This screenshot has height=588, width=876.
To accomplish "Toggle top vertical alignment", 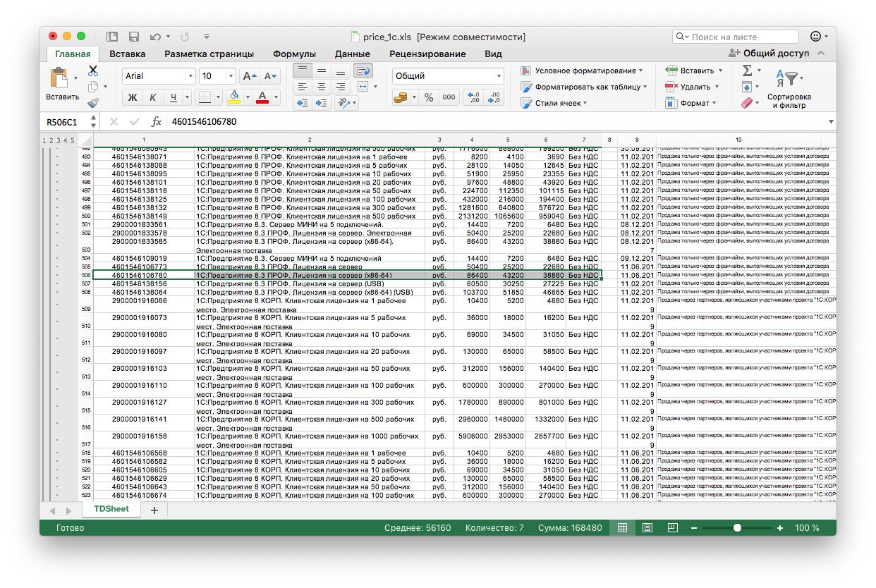I will (x=303, y=71).
